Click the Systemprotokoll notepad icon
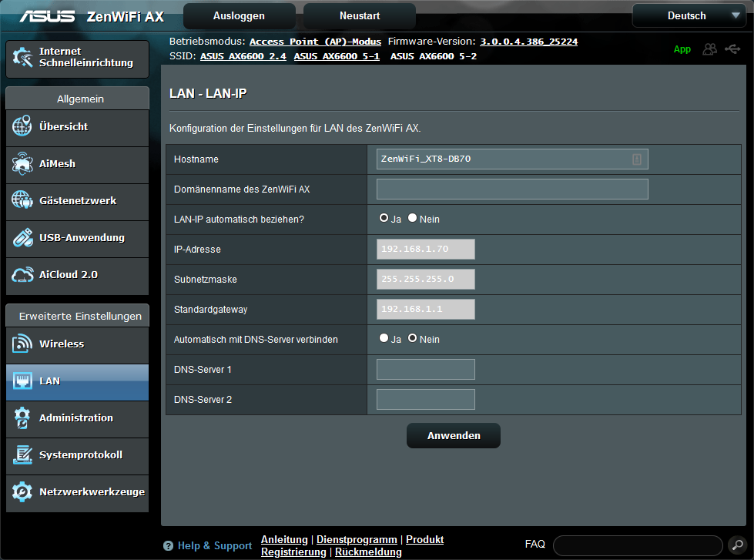 [x=22, y=454]
